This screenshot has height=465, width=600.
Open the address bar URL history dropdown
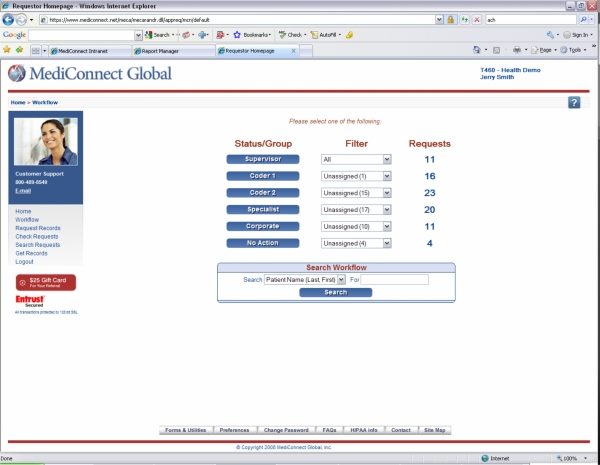[x=439, y=20]
